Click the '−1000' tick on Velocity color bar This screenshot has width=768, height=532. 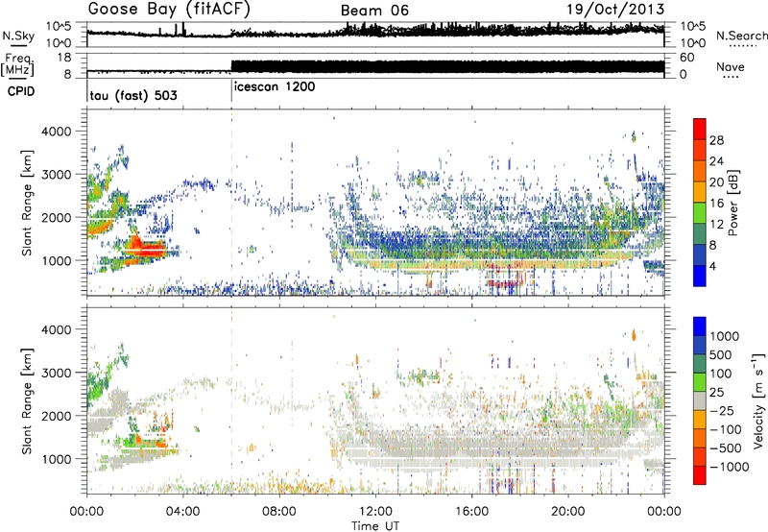pyautogui.click(x=729, y=467)
